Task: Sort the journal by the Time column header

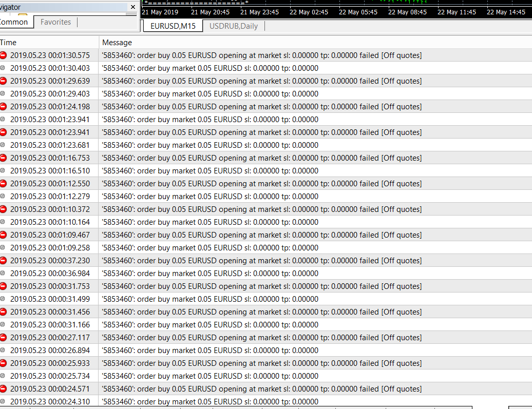Action: click(x=49, y=43)
